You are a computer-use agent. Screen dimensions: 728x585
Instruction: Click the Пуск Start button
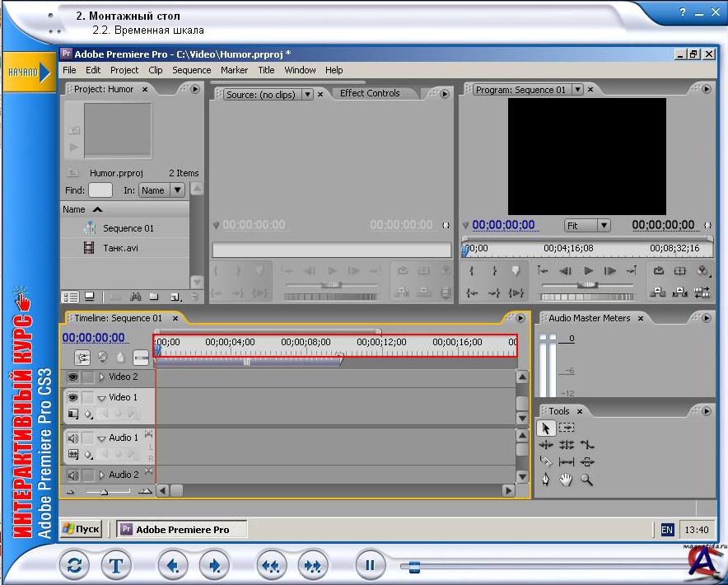[82, 529]
